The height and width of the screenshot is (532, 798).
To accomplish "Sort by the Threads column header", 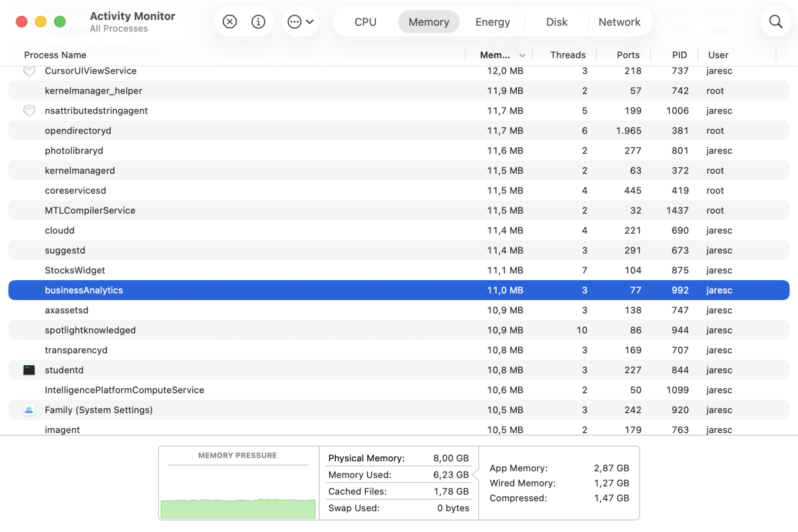I will [568, 55].
